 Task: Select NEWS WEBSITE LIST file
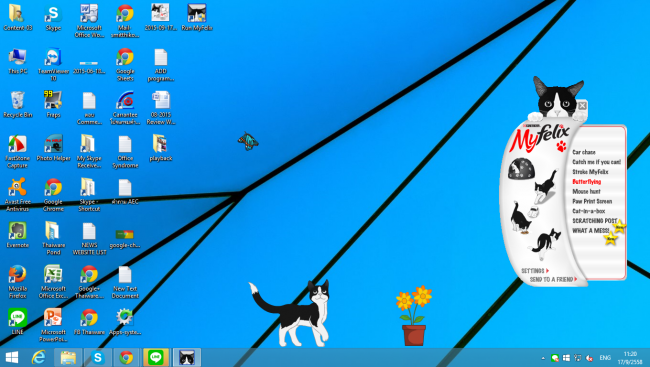89,238
